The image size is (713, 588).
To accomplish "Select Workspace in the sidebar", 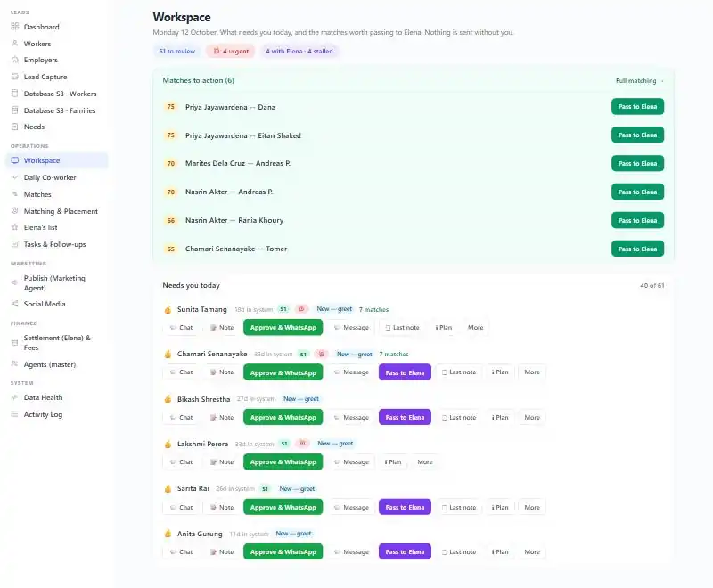I will pos(57,160).
